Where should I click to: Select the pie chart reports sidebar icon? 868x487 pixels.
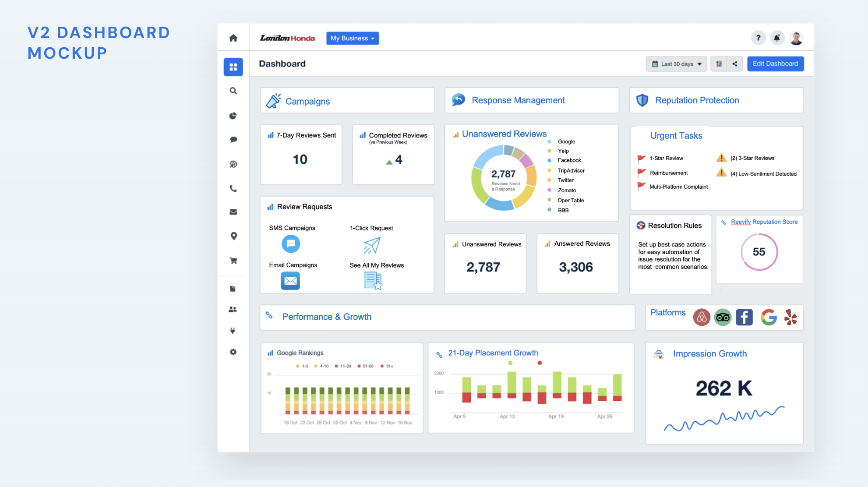coord(233,116)
